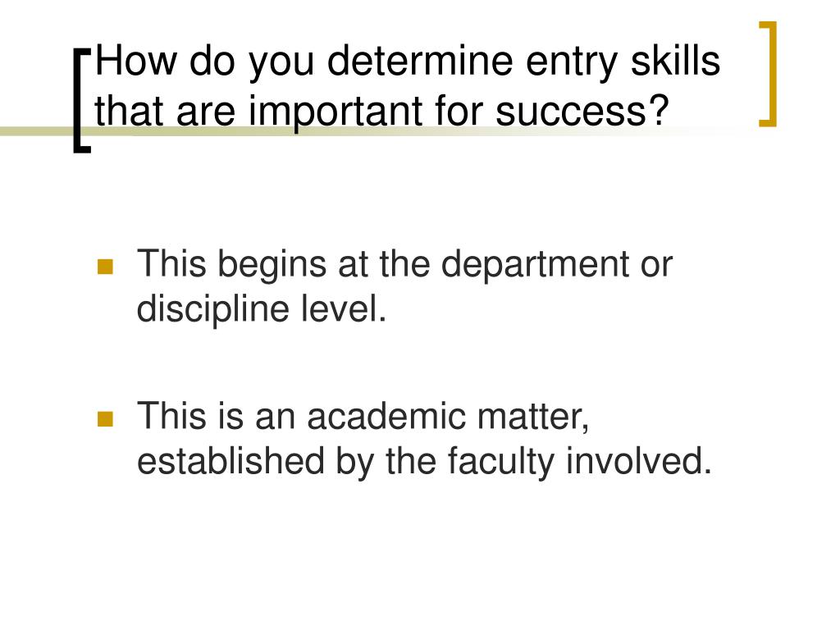Viewport: 840px width, 630px height.
Task: Click the gold square bullet before "This begins"
Action: pos(106,267)
